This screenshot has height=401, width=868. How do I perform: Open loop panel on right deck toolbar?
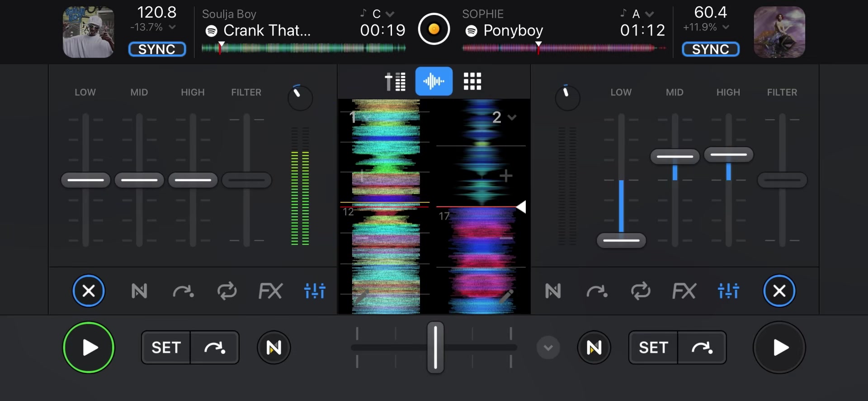[x=641, y=291]
